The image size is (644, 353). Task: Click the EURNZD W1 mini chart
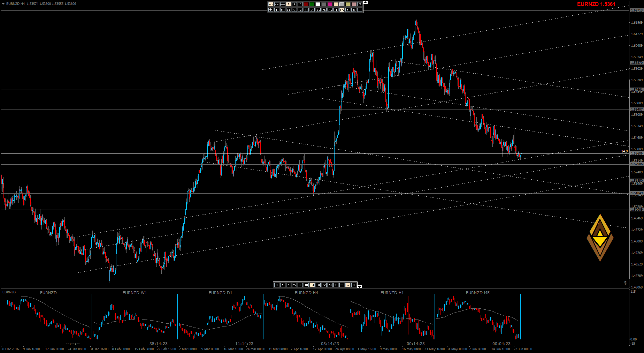pos(135,316)
